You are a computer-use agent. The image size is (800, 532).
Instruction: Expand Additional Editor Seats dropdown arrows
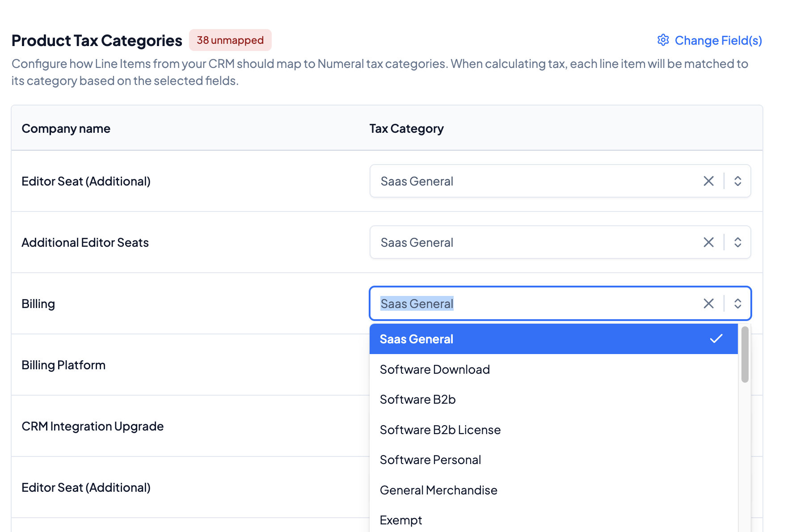click(x=738, y=242)
